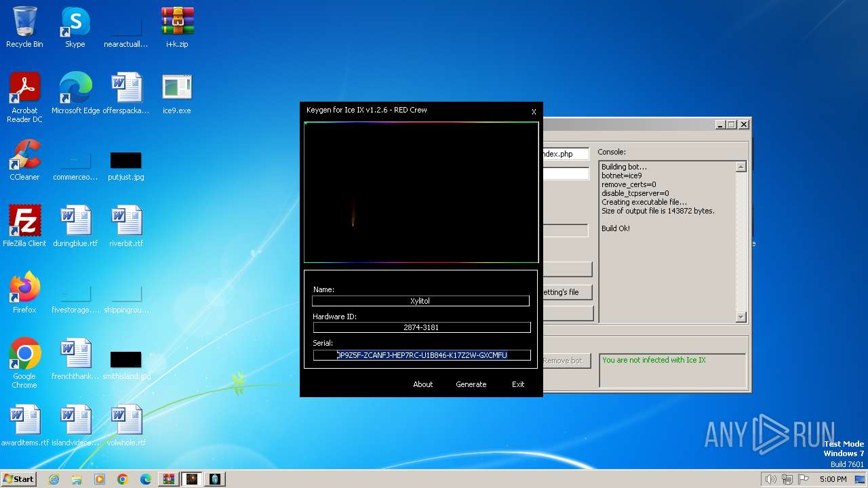Image resolution: width=868 pixels, height=488 pixels.
Task: Open Edge from the taskbar
Action: point(146,479)
